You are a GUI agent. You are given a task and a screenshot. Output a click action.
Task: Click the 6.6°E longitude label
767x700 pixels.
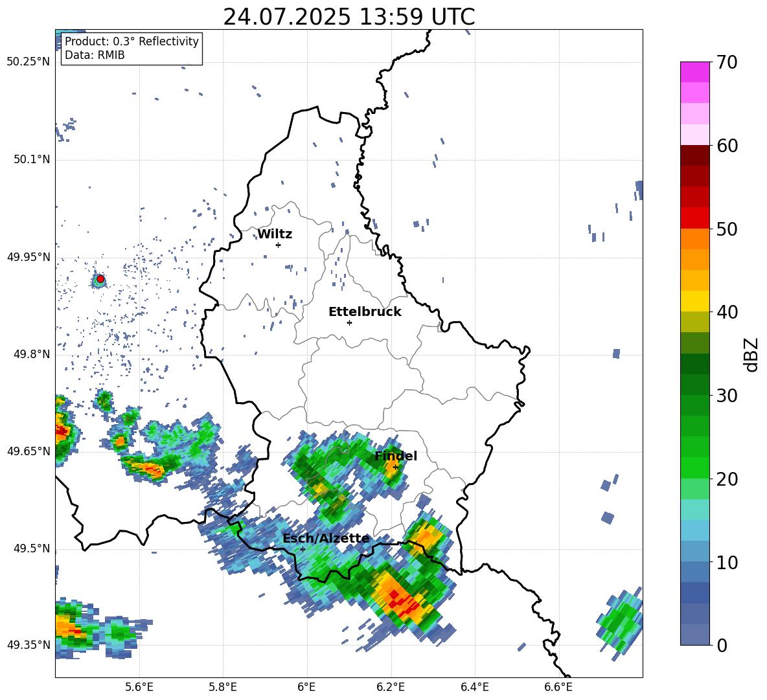click(558, 687)
